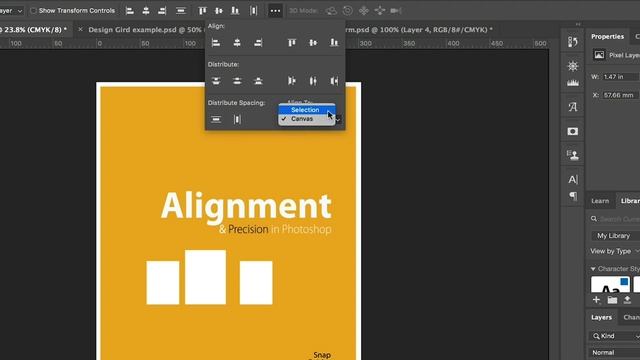The height and width of the screenshot is (360, 640).
Task: Open the camera-shaped panel icon in dock
Action: coord(573,131)
